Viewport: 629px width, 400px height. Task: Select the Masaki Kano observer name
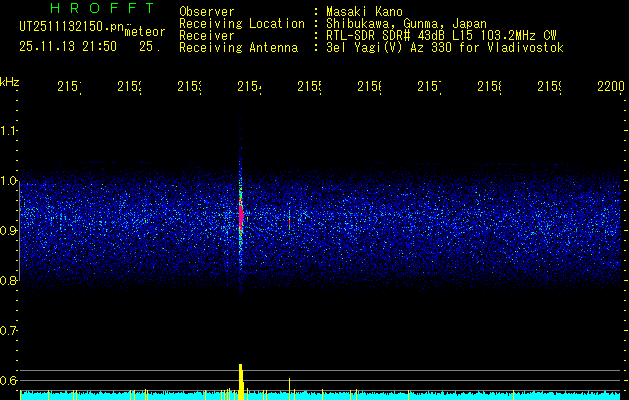(x=364, y=11)
